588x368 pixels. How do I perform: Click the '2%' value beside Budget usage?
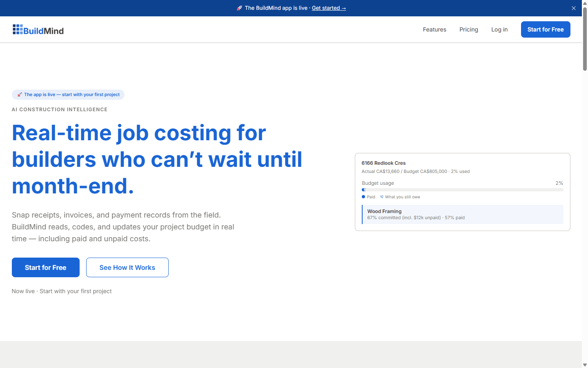559,183
